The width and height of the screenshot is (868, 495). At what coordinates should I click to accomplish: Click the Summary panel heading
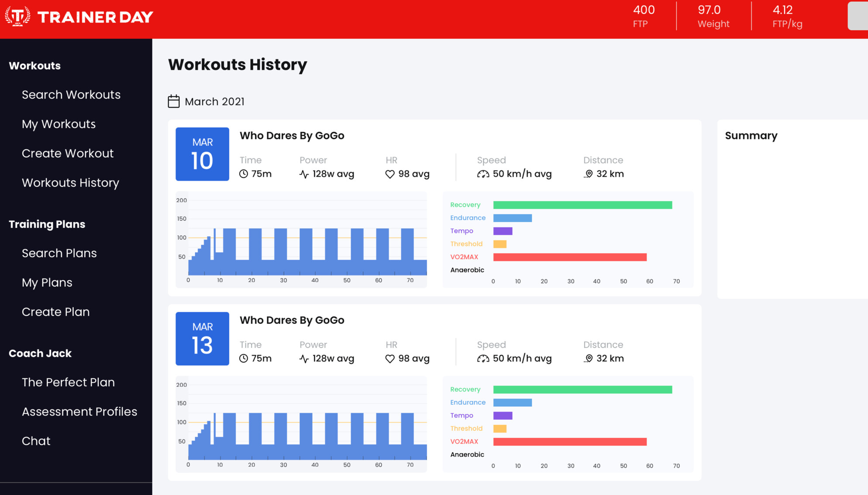(751, 136)
